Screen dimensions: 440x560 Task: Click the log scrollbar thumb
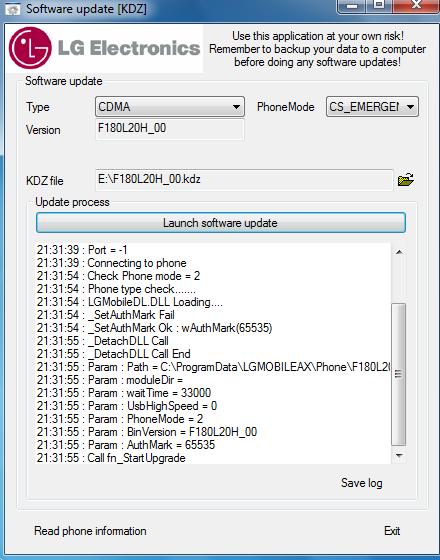coord(399,374)
